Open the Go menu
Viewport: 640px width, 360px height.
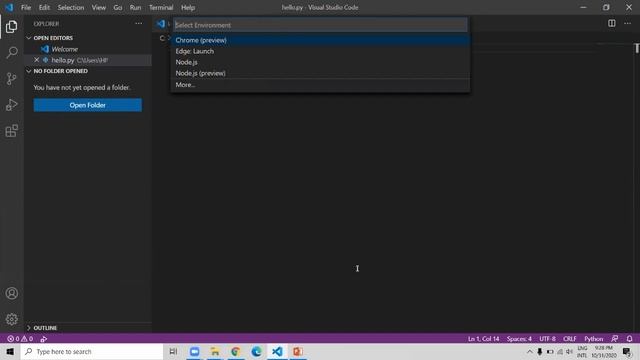click(118, 7)
